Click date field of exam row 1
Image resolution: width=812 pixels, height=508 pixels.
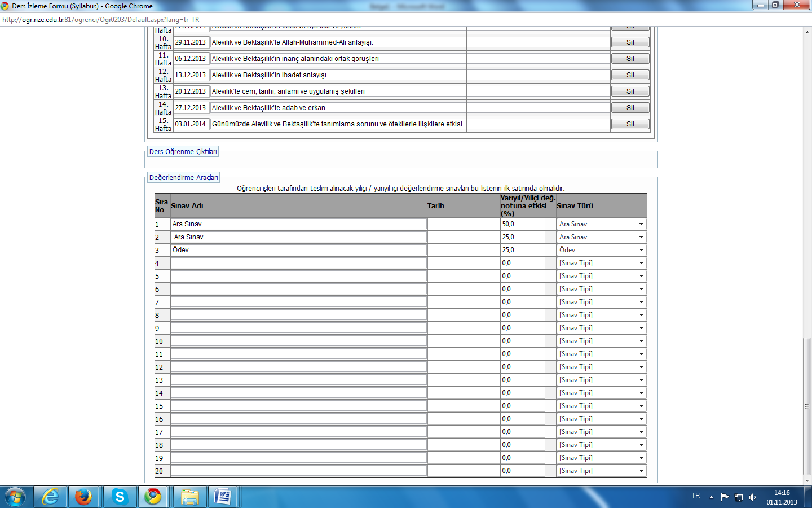pos(464,224)
